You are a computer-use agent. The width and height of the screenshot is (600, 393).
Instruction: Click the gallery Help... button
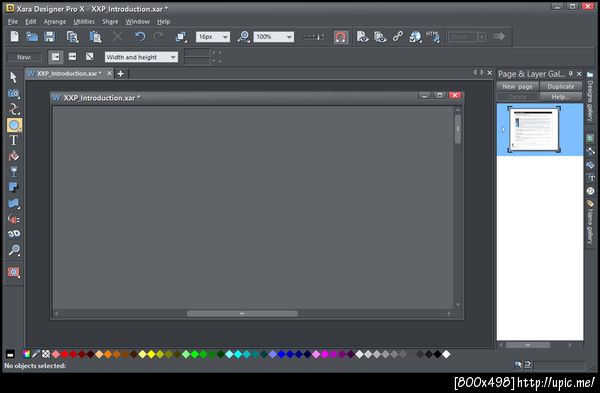click(x=561, y=97)
